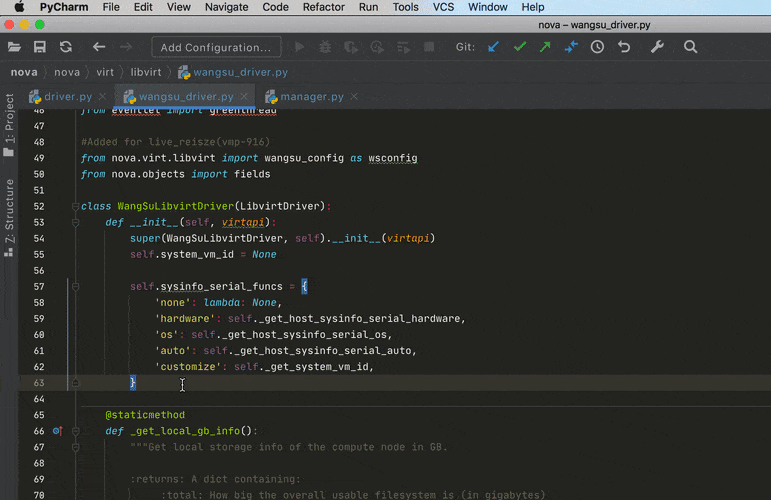This screenshot has height=500, width=771.
Task: Open Git history clock icon
Action: 597,47
